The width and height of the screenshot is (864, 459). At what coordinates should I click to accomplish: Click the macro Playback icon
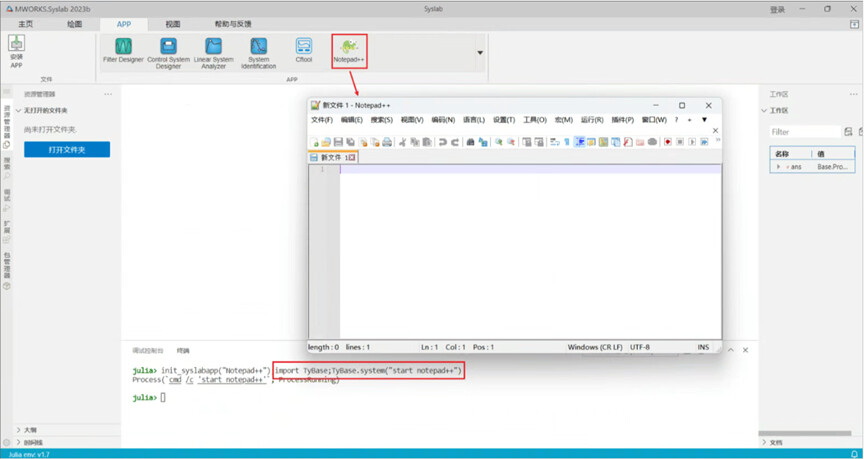point(692,142)
